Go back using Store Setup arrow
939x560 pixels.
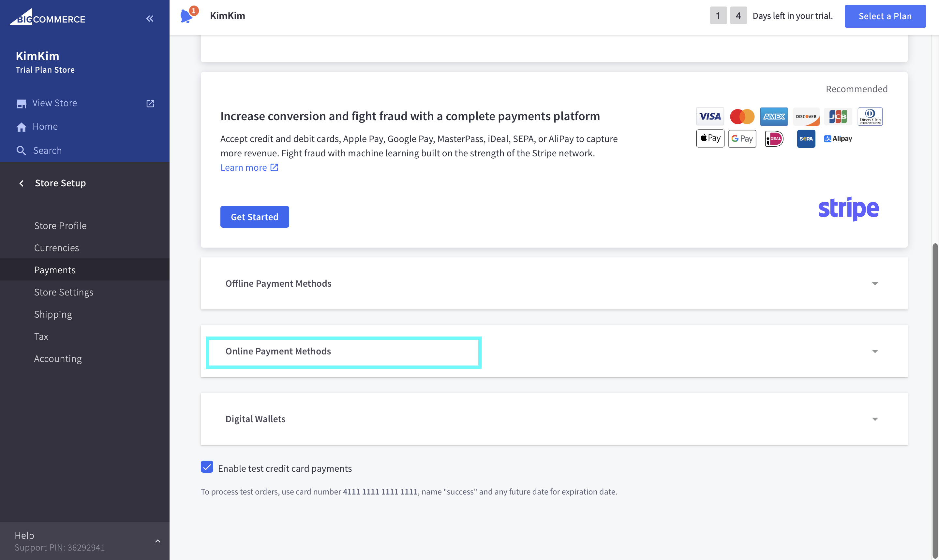[22, 183]
